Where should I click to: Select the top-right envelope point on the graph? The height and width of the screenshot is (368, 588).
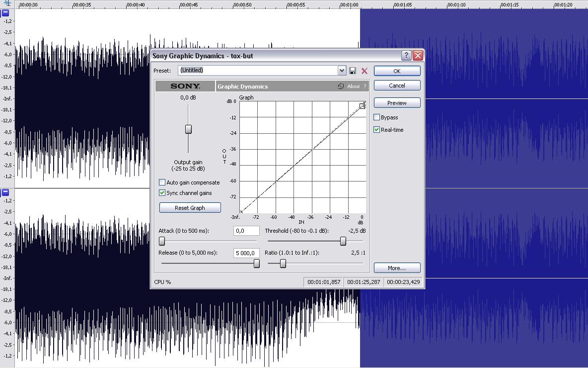(362, 105)
